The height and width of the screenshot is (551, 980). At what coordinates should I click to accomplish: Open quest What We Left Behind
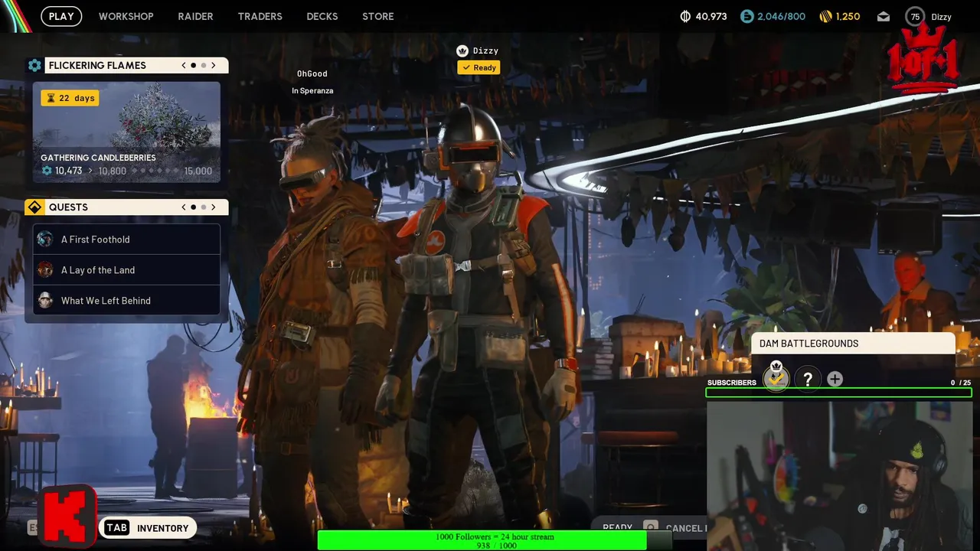(x=126, y=301)
